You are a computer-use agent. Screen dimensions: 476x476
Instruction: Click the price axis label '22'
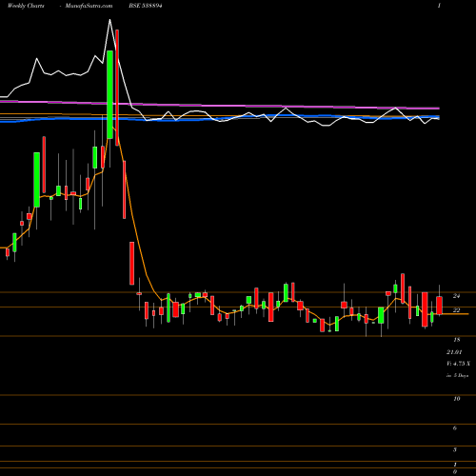(x=456, y=310)
